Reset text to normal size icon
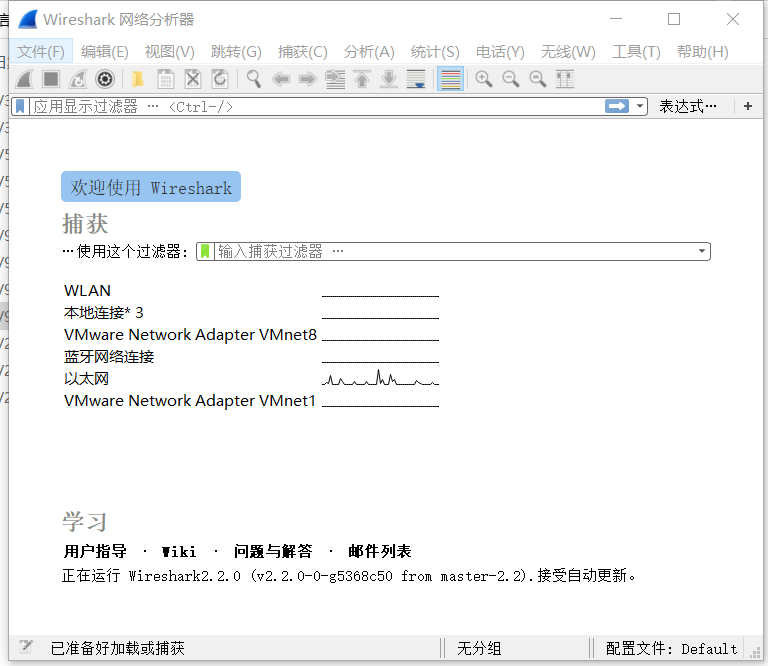Screen dimensions: 768x666 538,79
